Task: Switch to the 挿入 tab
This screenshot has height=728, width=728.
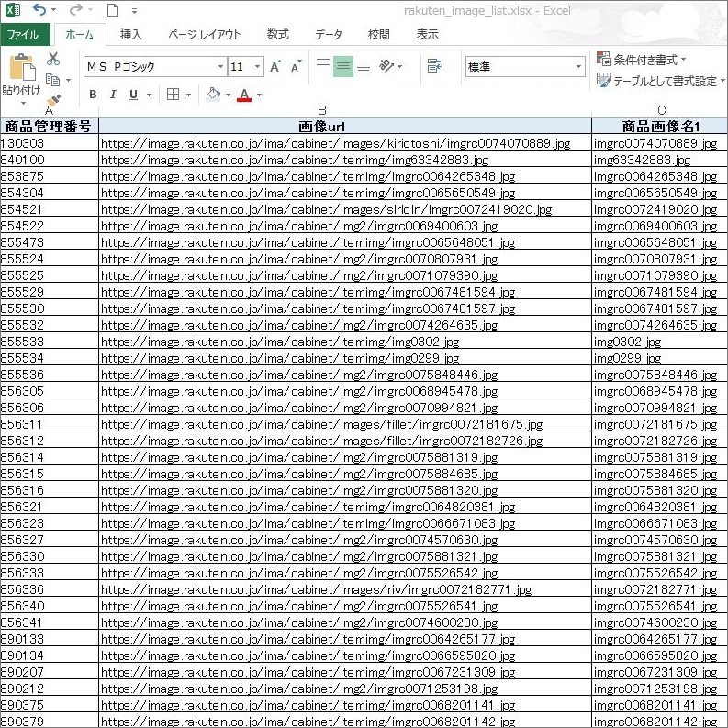Action: coord(130,34)
